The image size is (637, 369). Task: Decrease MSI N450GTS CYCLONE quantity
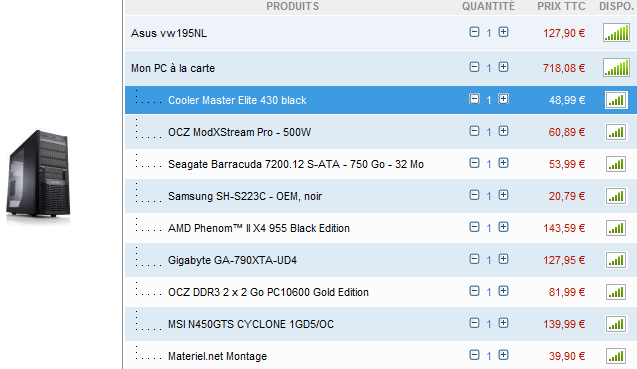[474, 323]
